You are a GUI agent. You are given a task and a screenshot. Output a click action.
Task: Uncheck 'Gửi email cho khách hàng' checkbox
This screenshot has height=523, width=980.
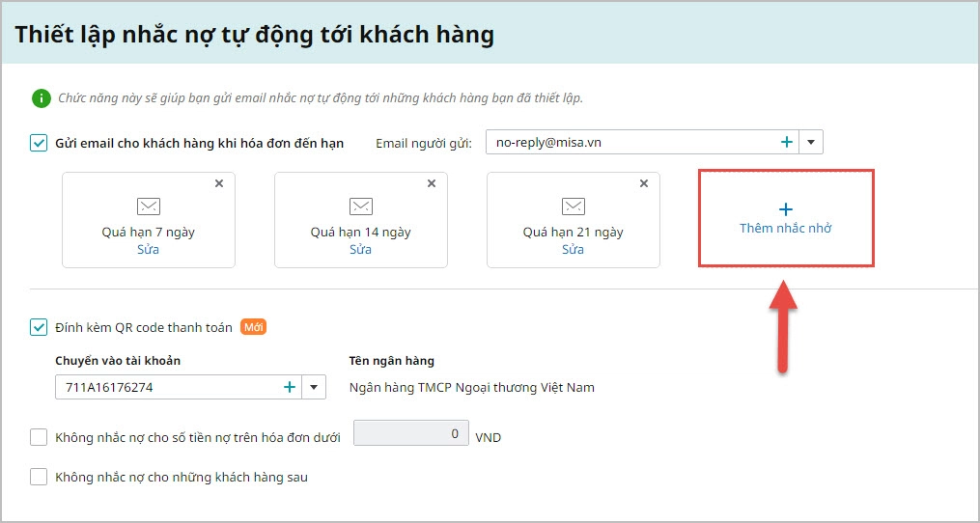click(x=39, y=143)
